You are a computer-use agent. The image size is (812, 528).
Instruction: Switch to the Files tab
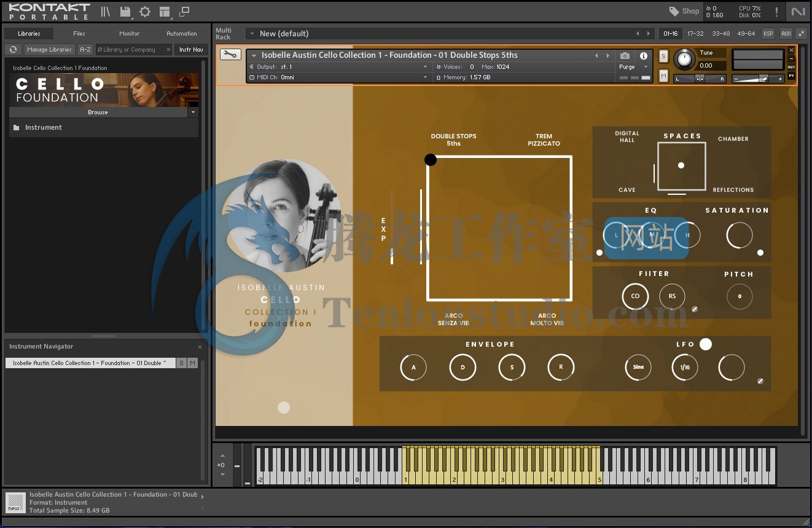(x=79, y=34)
